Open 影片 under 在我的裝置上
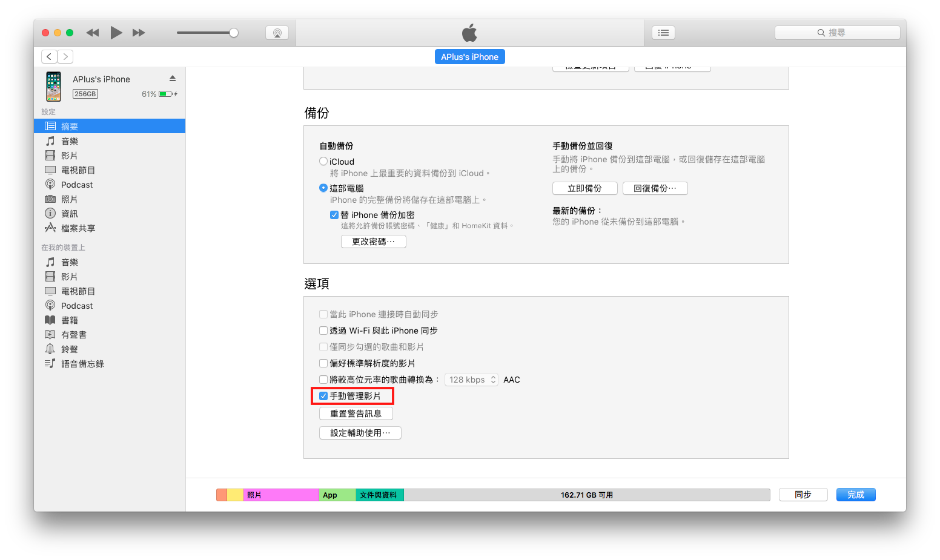This screenshot has width=940, height=560. tap(110, 277)
